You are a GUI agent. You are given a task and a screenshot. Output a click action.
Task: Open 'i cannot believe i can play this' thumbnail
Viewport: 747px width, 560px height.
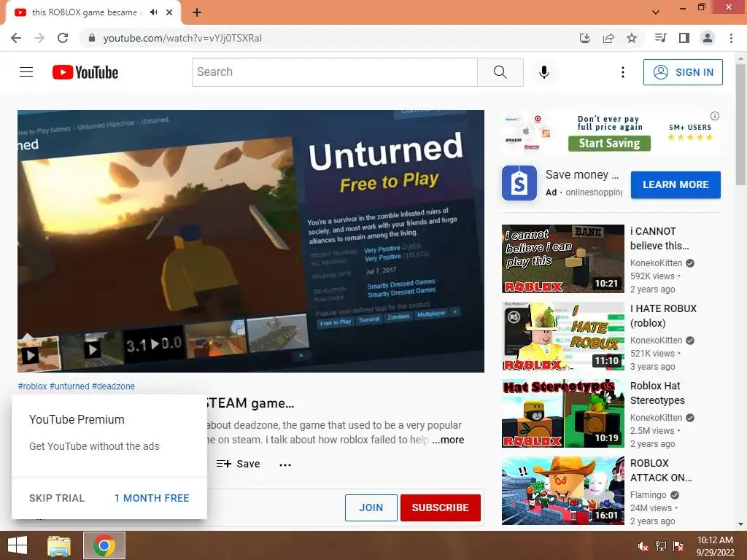coord(562,259)
